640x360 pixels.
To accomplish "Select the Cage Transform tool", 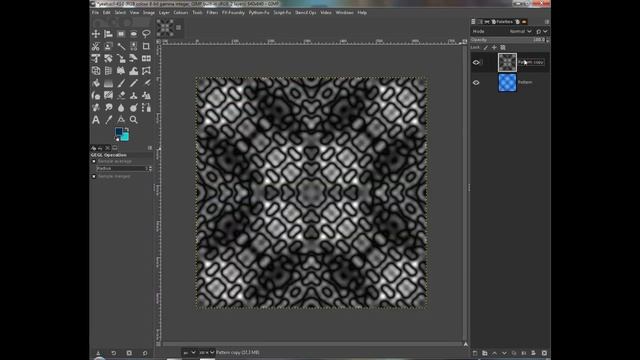I will click(x=146, y=71).
